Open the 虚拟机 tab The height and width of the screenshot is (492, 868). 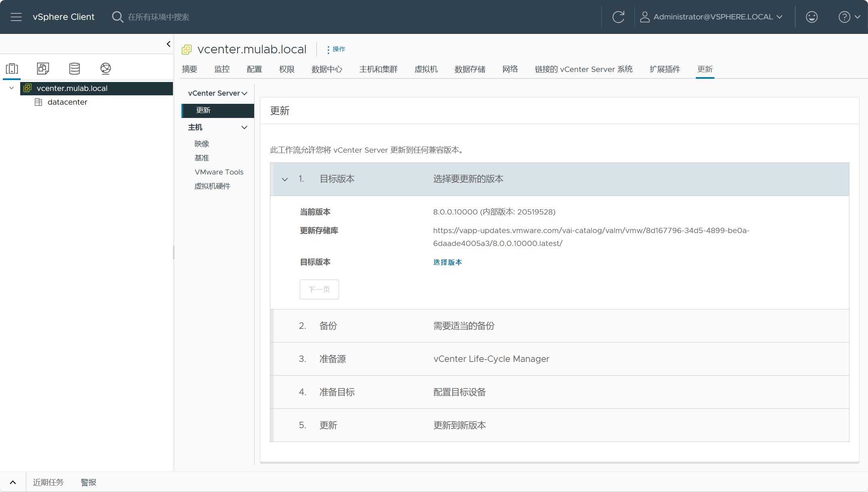point(426,69)
